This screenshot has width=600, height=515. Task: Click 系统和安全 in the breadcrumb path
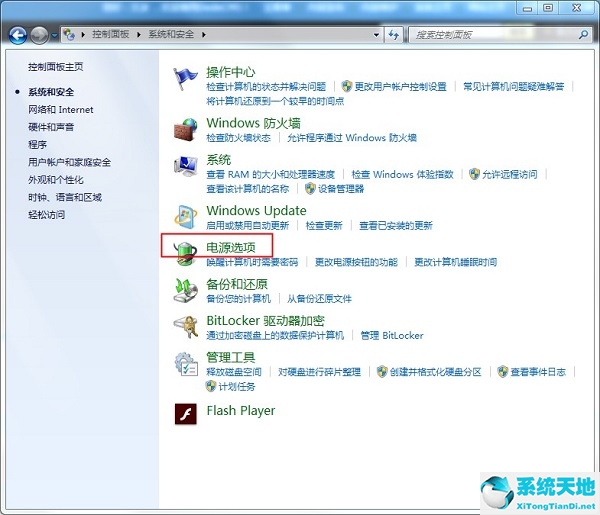coord(171,34)
